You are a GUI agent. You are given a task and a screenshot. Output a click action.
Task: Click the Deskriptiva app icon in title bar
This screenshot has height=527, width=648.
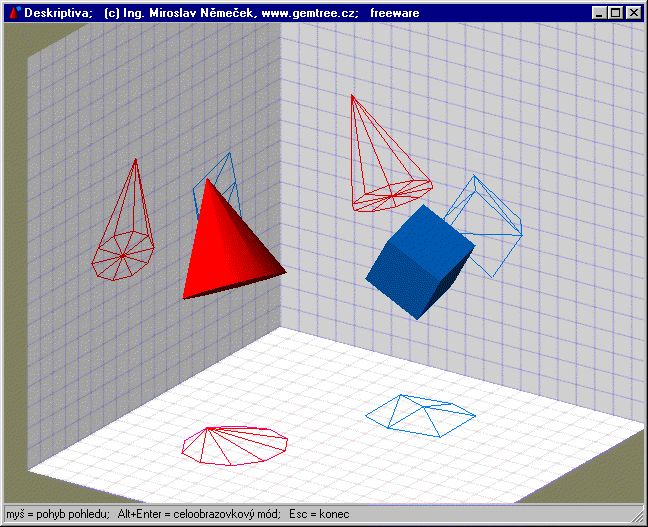[x=13, y=13]
